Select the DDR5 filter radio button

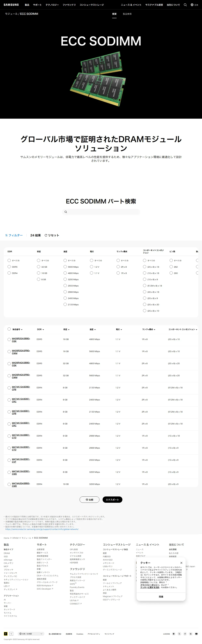[x=9, y=267]
